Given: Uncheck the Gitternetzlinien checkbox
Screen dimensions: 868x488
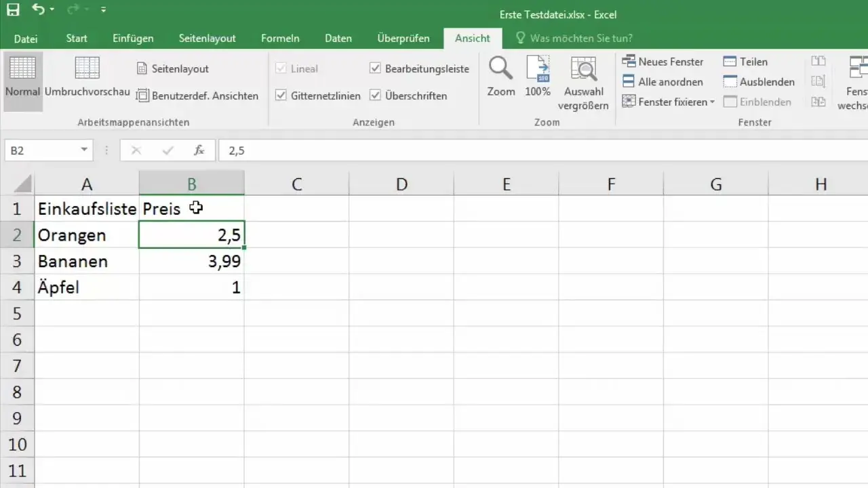Looking at the screenshot, I should pyautogui.click(x=281, y=96).
